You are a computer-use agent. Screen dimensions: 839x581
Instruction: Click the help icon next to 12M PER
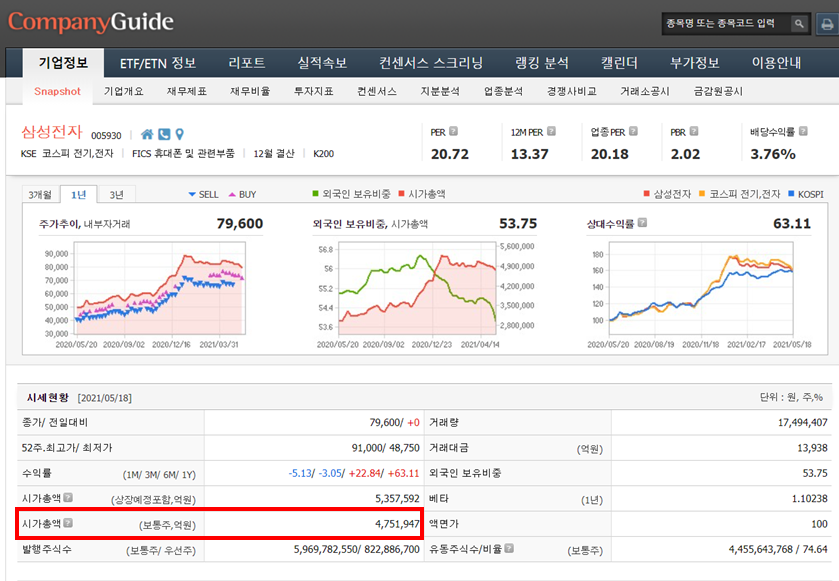[551, 131]
